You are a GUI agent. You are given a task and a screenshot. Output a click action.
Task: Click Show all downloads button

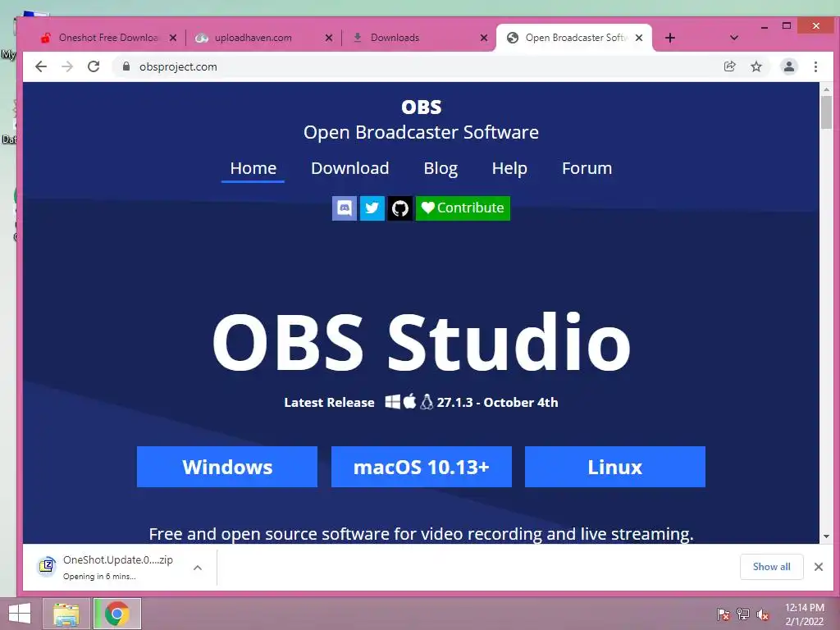pos(771,567)
